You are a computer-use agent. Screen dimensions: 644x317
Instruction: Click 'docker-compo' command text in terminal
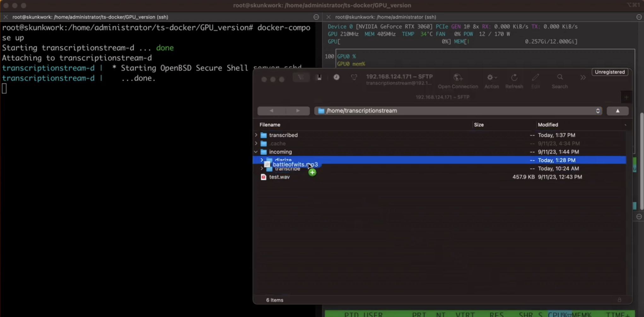click(284, 28)
